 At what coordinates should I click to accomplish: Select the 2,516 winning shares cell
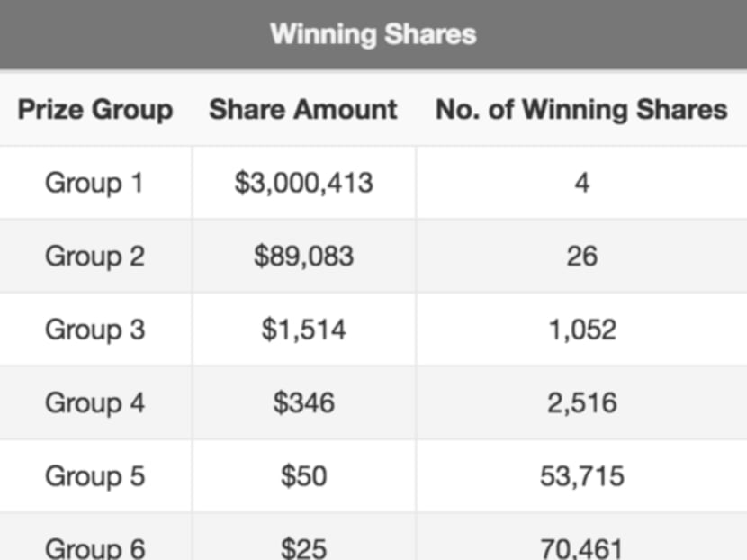pyautogui.click(x=581, y=402)
